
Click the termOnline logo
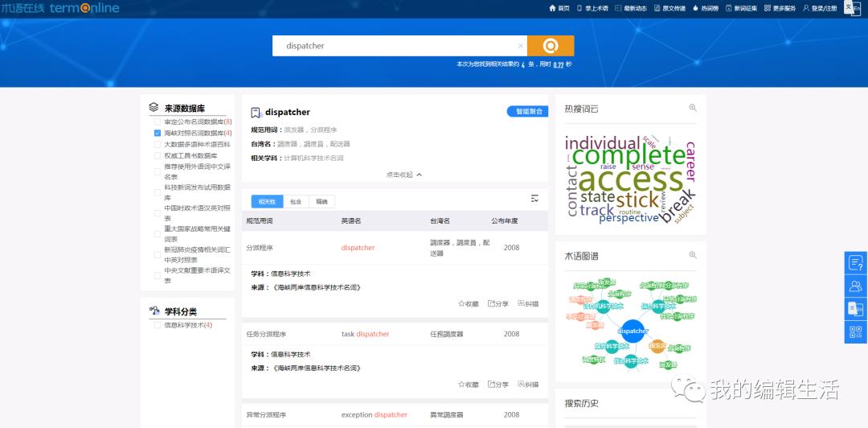click(59, 8)
